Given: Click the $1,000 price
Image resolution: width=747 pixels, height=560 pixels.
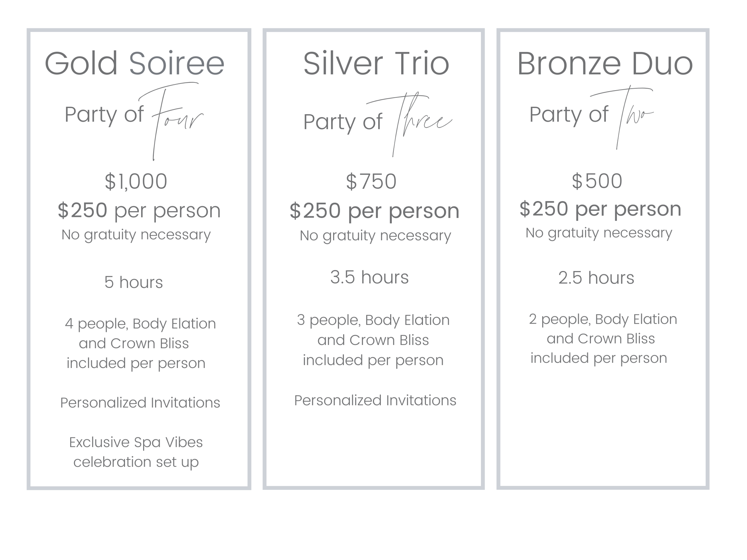Looking at the screenshot, I should [136, 181].
